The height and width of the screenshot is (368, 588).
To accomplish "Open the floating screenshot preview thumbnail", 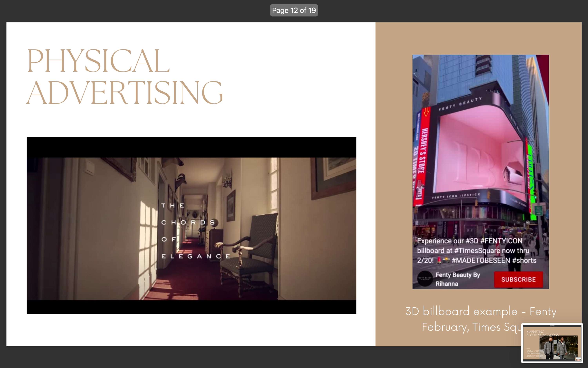I will coord(552,343).
